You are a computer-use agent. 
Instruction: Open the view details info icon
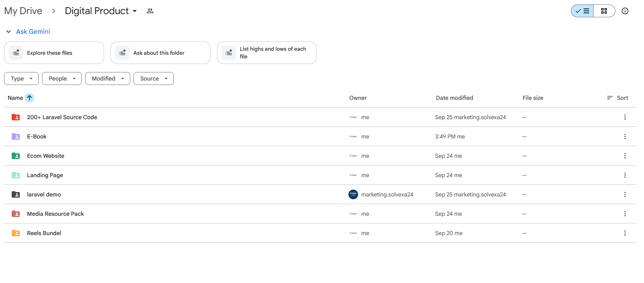[x=625, y=11]
